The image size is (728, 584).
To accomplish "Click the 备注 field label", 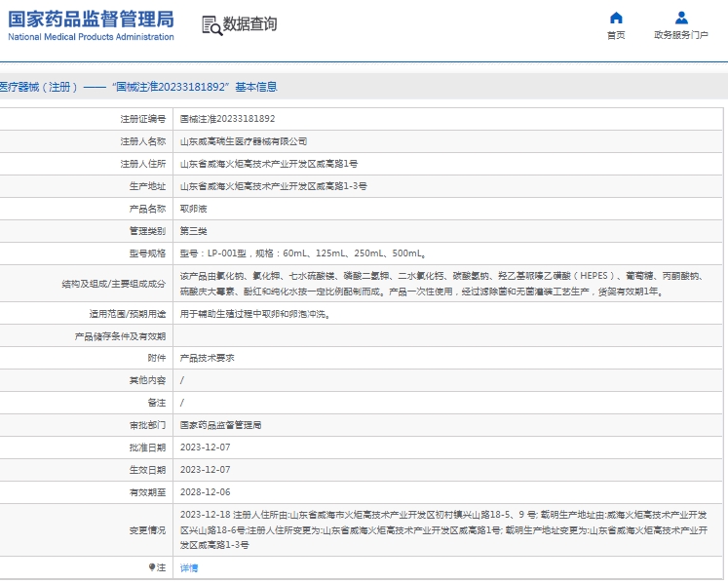I will (x=157, y=403).
